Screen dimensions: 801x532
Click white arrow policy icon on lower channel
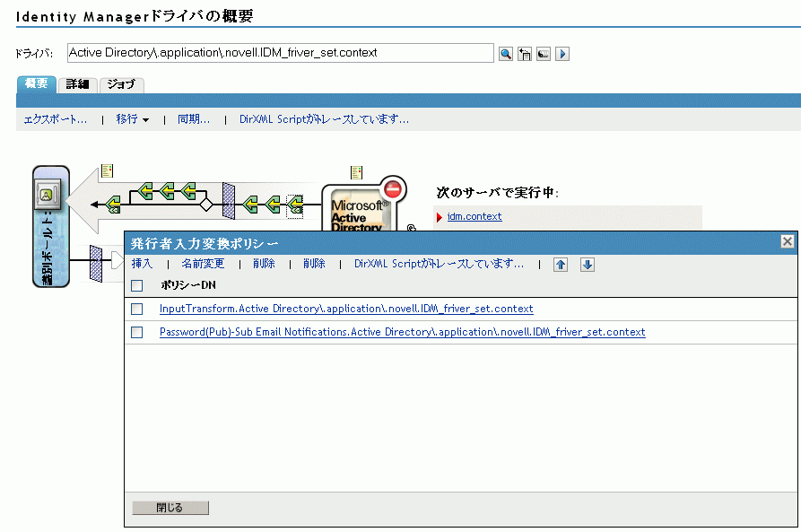(117, 260)
